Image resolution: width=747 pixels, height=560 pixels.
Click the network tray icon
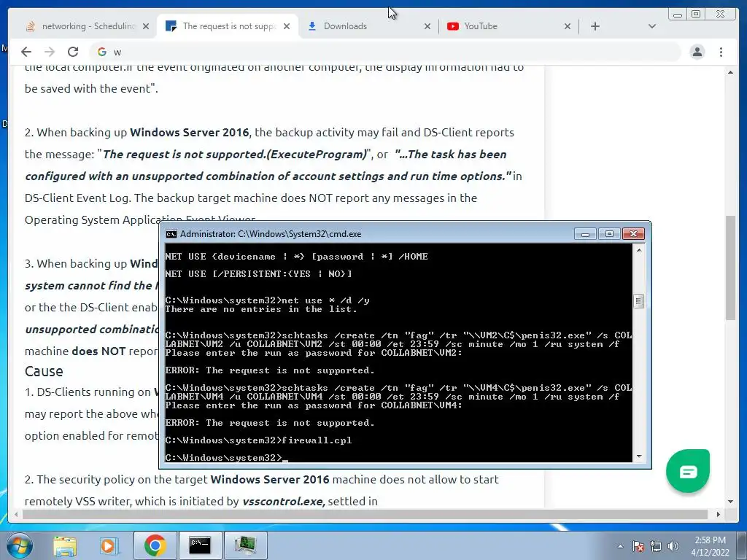[x=656, y=546]
